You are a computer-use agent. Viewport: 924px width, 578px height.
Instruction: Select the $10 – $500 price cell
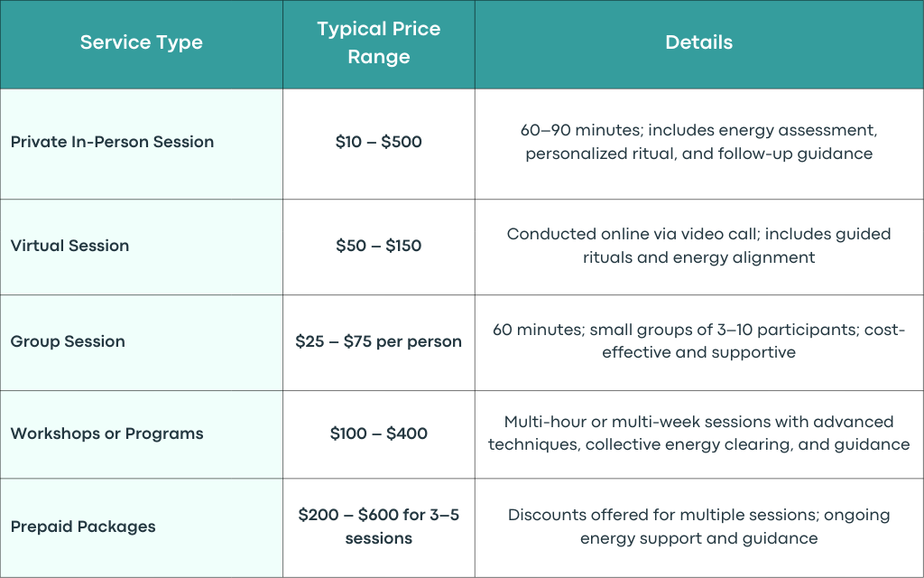378,142
